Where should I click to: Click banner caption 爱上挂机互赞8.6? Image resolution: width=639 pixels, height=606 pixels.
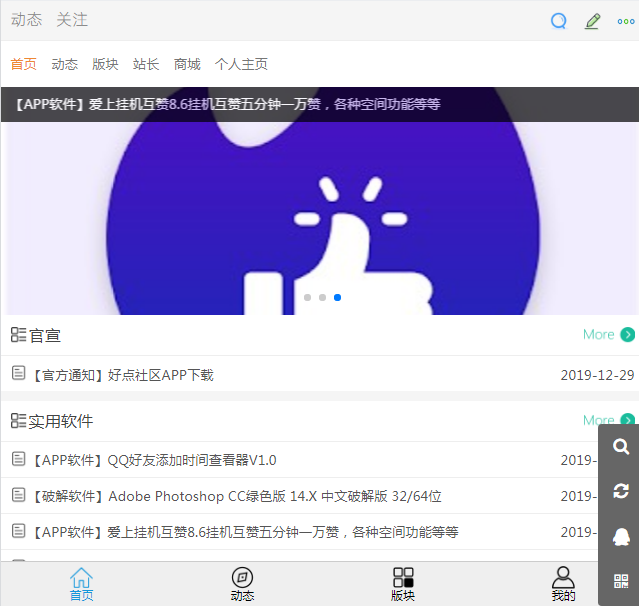pyautogui.click(x=228, y=104)
